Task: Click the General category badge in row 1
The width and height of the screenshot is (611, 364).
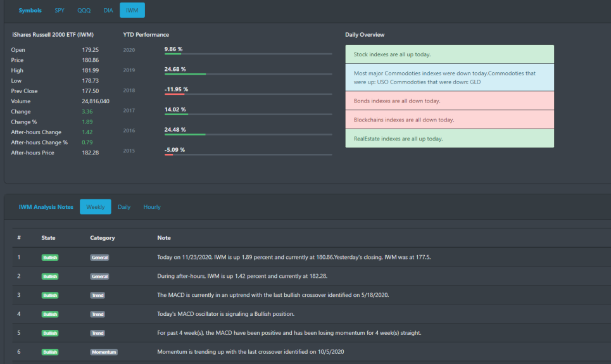Action: coord(100,258)
